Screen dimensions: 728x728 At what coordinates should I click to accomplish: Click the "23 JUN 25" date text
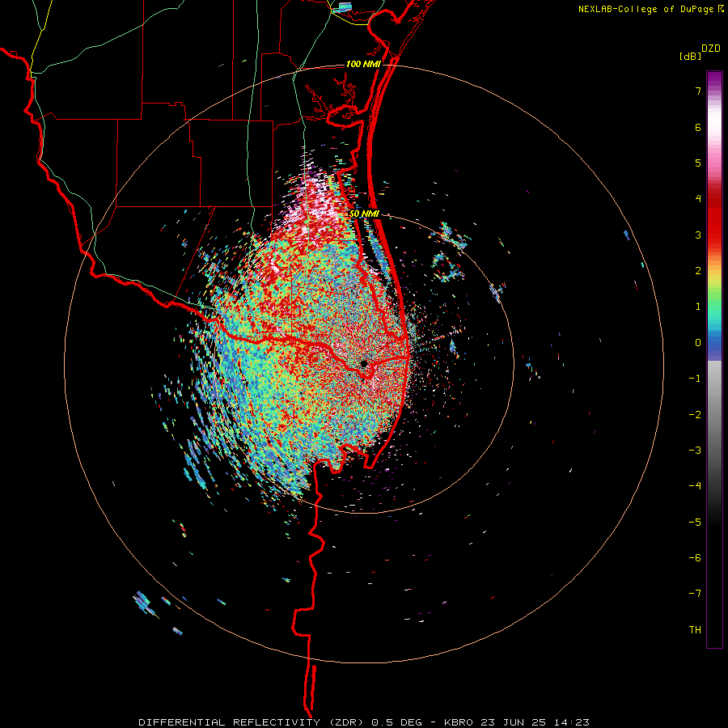point(512,722)
